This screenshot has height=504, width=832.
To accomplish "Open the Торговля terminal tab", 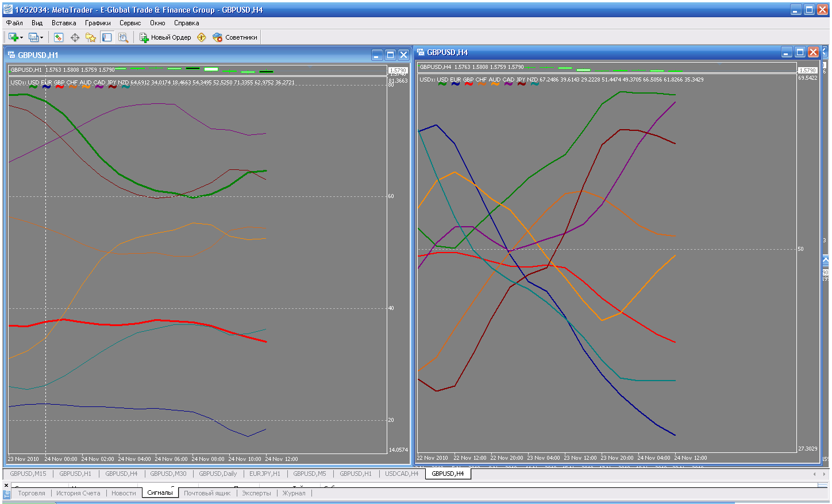I will click(32, 493).
